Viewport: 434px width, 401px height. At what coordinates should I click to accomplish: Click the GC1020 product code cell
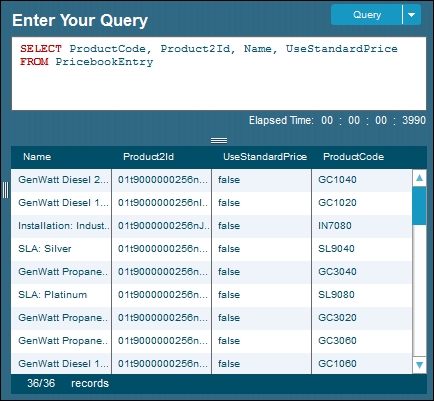(x=362, y=203)
